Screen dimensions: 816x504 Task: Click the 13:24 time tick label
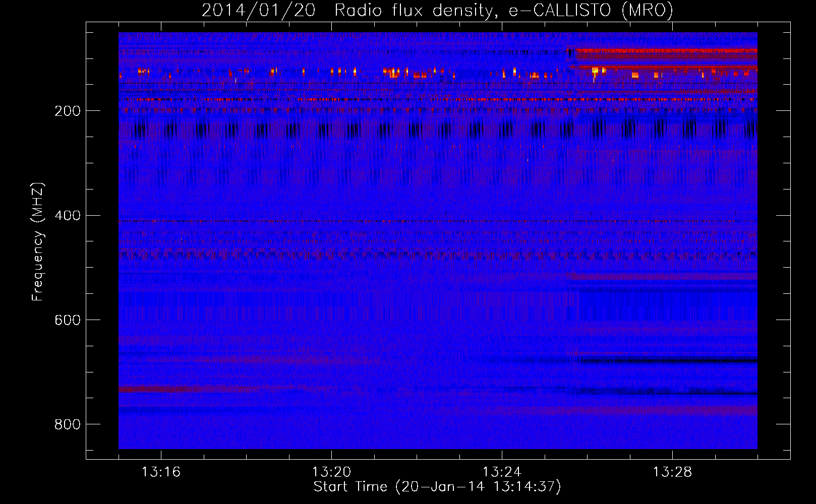502,472
